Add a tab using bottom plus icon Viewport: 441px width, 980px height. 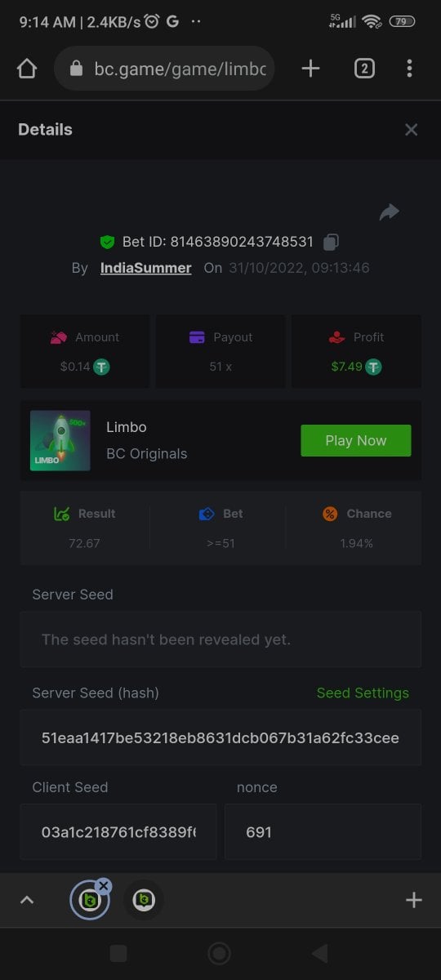pyautogui.click(x=414, y=900)
